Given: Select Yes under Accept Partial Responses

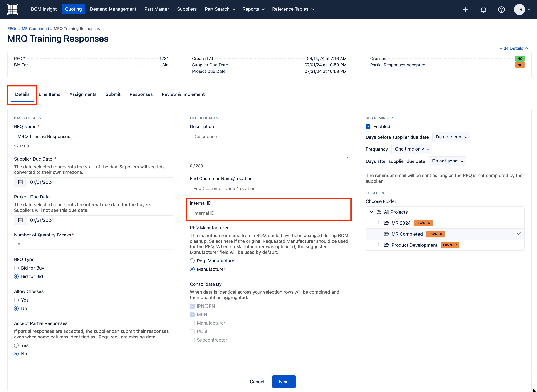Looking at the screenshot, I should (x=16, y=345).
